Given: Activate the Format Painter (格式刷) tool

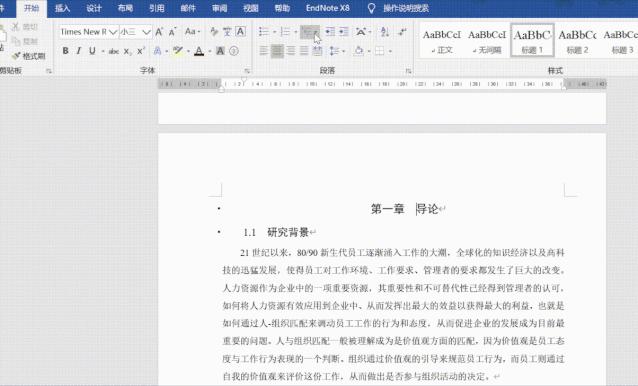Looking at the screenshot, I should point(28,56).
